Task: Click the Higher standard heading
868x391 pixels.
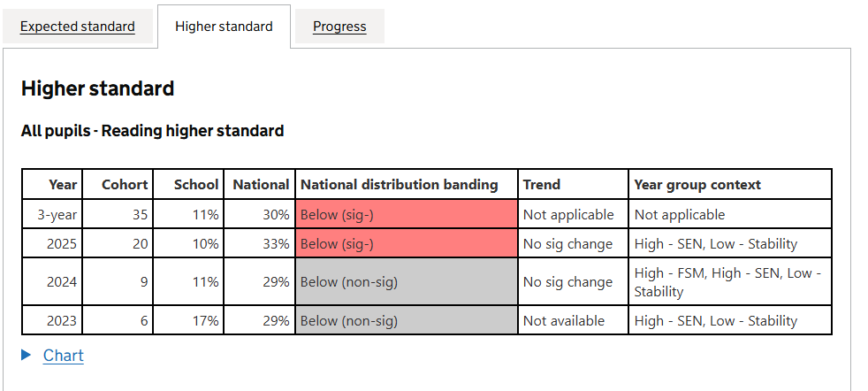Action: click(97, 88)
